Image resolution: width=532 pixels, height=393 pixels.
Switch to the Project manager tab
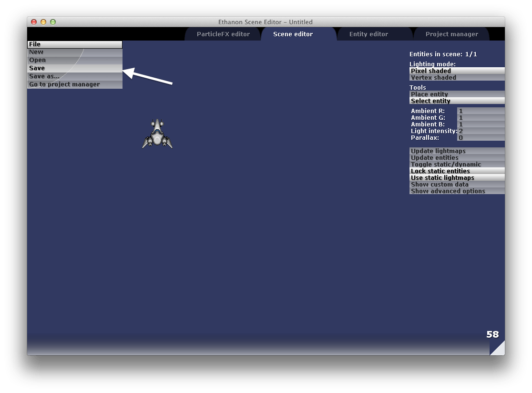pyautogui.click(x=451, y=34)
